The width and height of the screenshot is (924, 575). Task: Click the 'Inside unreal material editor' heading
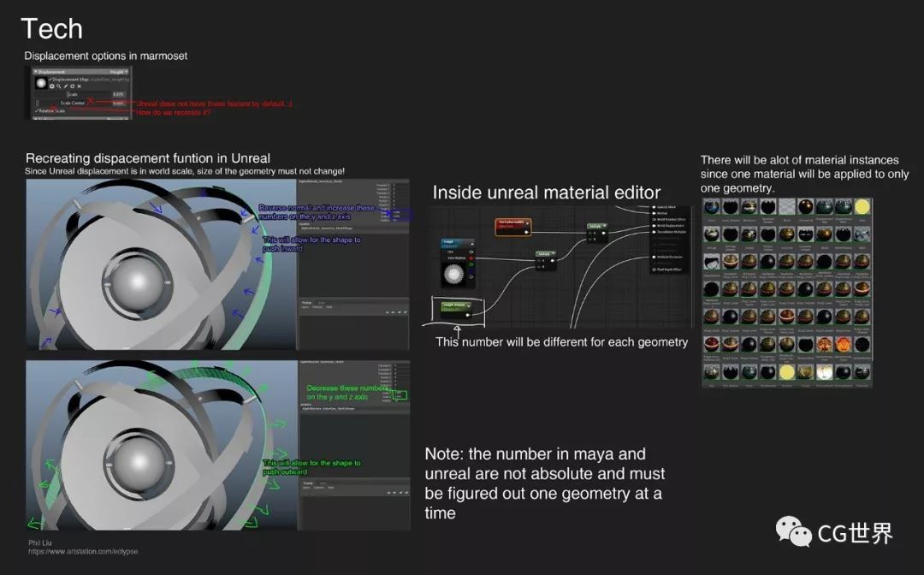tap(546, 193)
